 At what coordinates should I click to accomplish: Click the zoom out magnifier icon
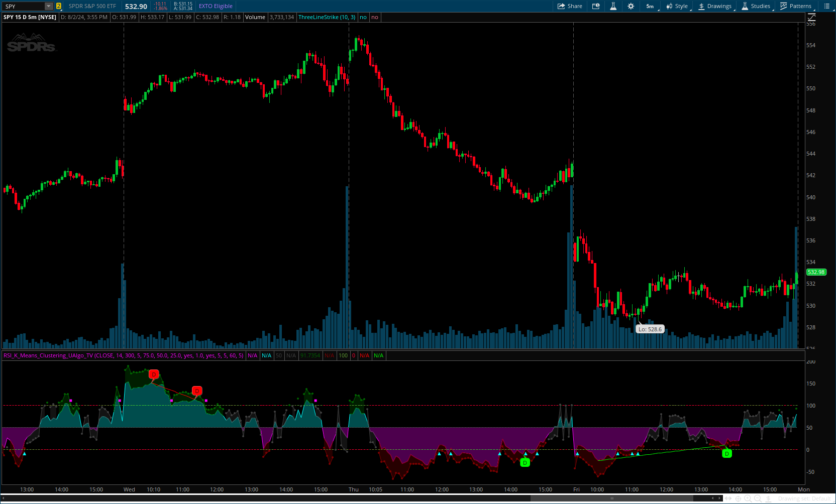coord(758,498)
